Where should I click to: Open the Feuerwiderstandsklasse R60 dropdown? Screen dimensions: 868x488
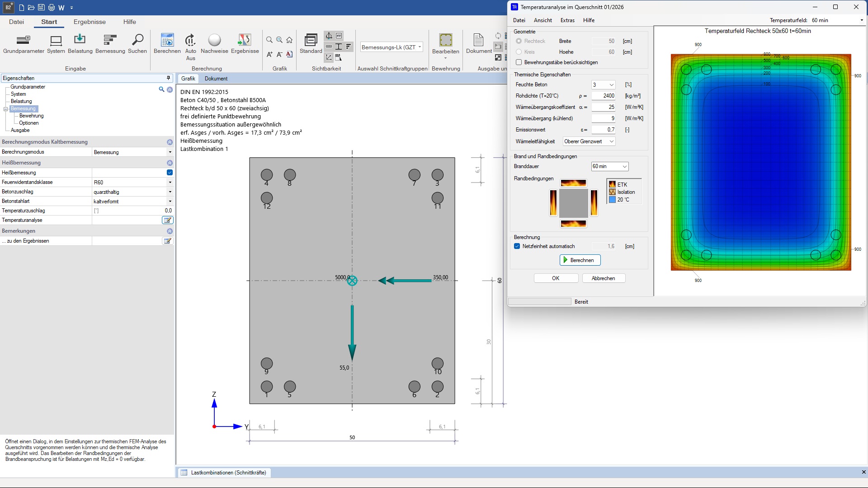click(170, 183)
